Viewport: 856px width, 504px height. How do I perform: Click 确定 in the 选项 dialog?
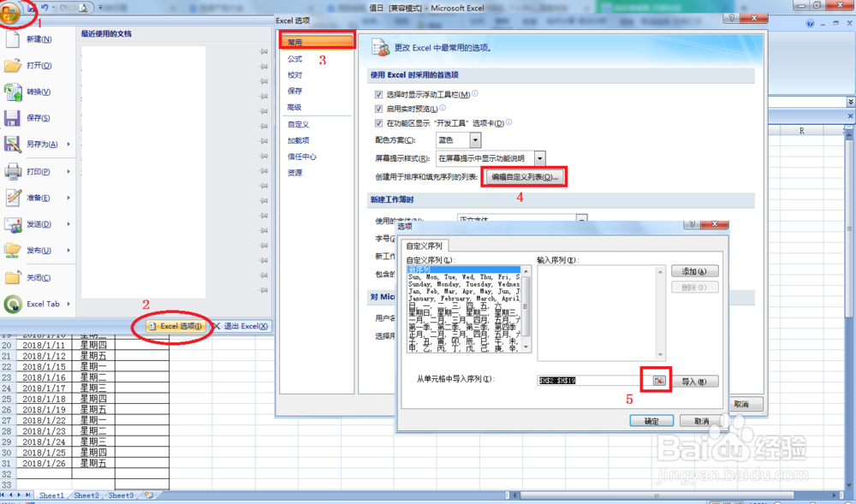pyautogui.click(x=651, y=420)
